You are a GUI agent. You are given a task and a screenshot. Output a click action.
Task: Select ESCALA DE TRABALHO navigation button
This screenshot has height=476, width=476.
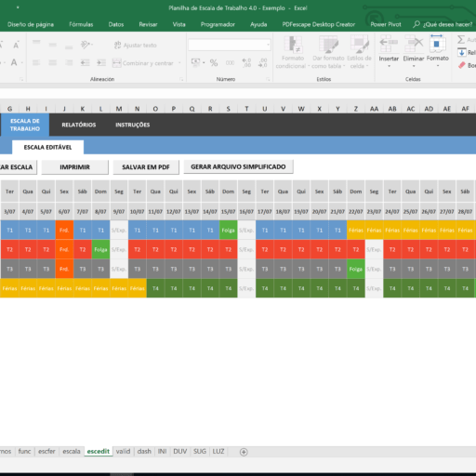click(x=25, y=125)
